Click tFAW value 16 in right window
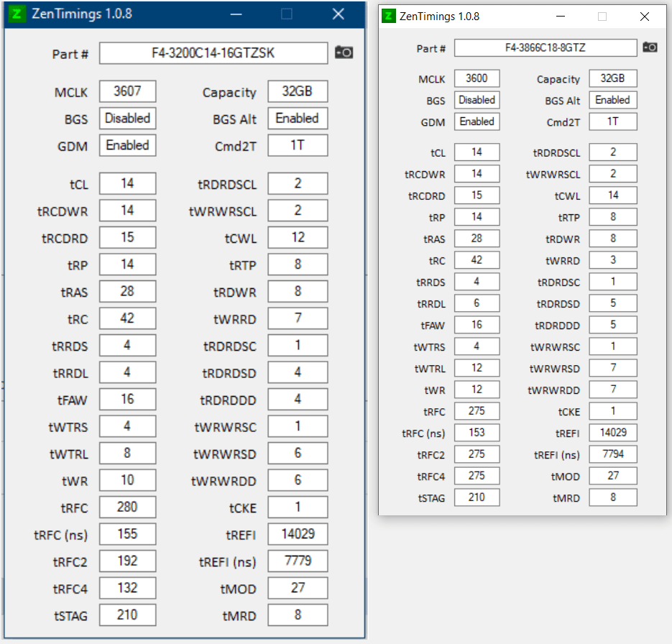 [477, 325]
